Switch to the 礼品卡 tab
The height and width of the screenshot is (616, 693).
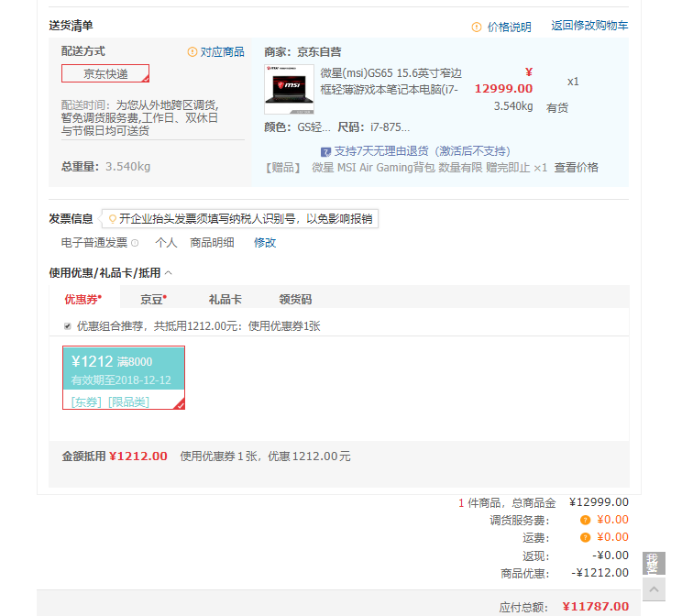[225, 299]
